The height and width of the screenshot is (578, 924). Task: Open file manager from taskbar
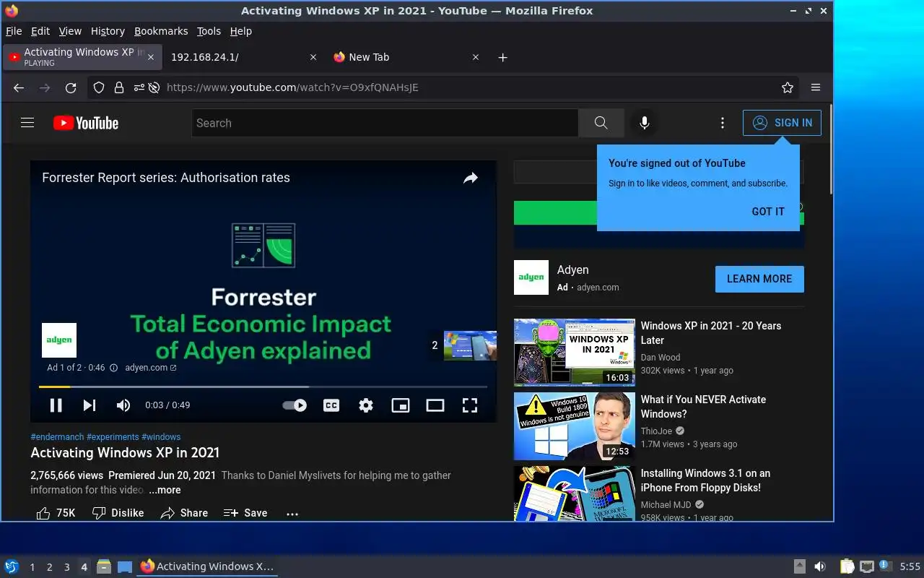point(104,566)
